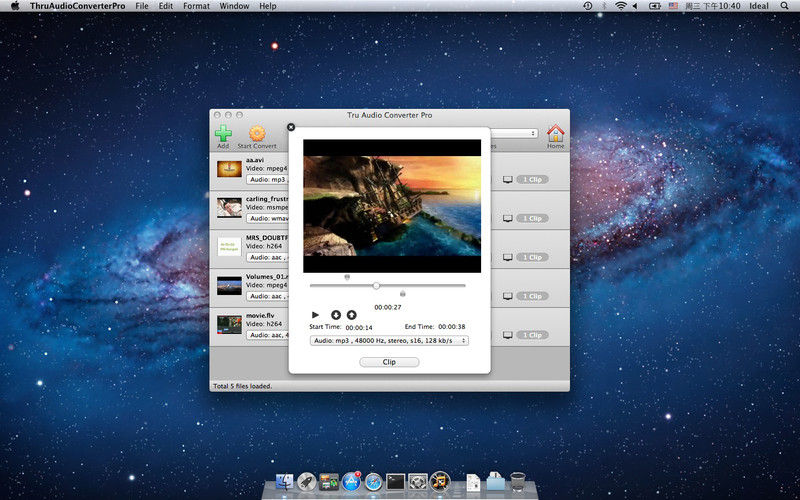Screen dimensions: 800x500
Task: Click the Clip button in the popup
Action: (389, 362)
